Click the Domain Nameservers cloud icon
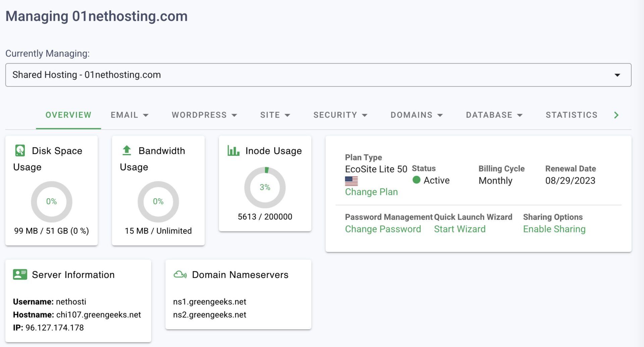Viewport: 644px width, 347px height. 180,275
